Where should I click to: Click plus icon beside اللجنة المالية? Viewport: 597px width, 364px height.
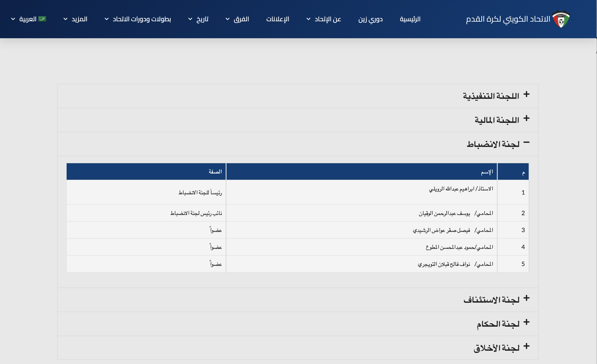tap(526, 118)
